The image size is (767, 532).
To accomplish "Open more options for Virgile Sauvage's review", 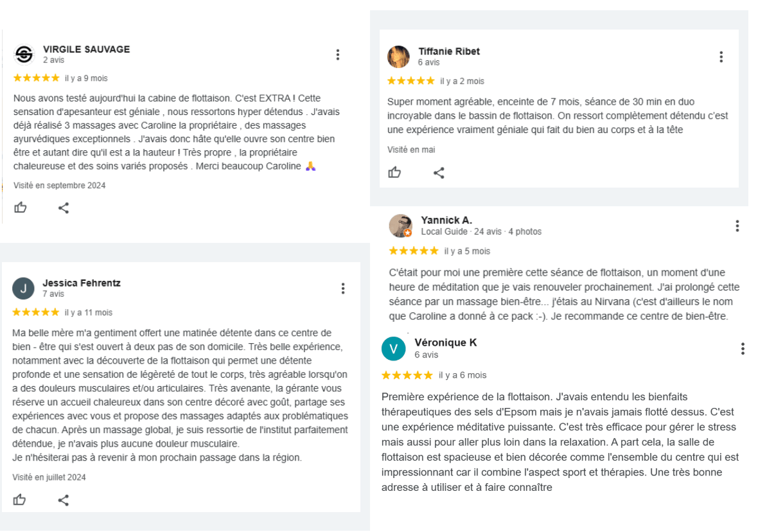I will tap(338, 55).
